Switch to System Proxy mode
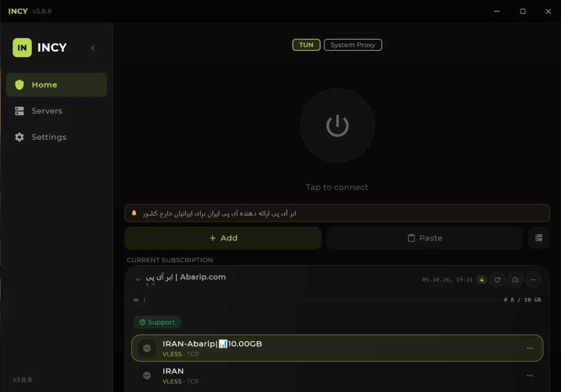 [353, 45]
